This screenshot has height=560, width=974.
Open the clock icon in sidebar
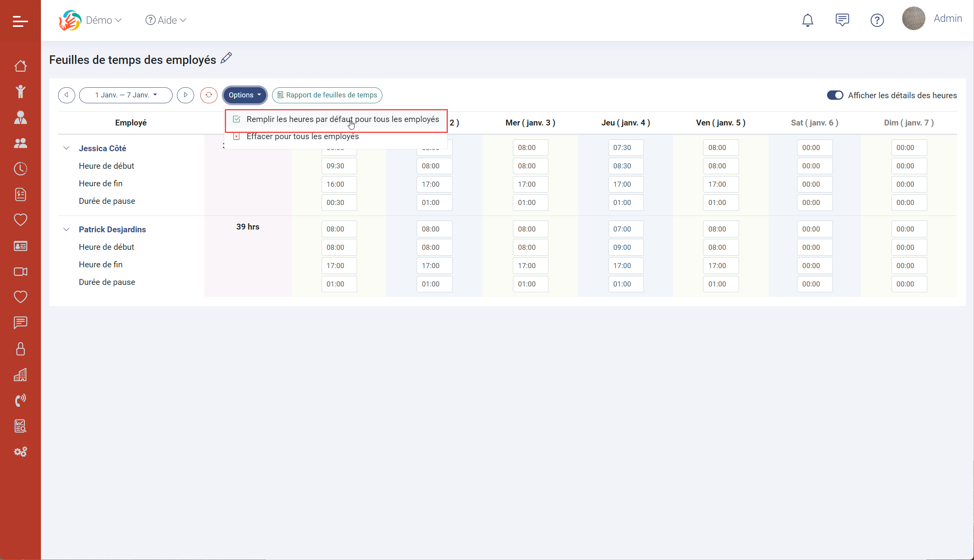coord(20,169)
